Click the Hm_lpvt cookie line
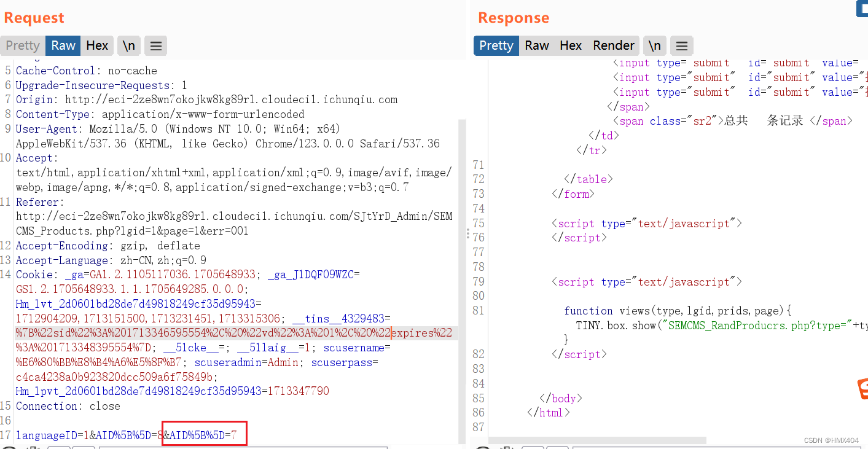The width and height of the screenshot is (868, 449). pos(173,391)
